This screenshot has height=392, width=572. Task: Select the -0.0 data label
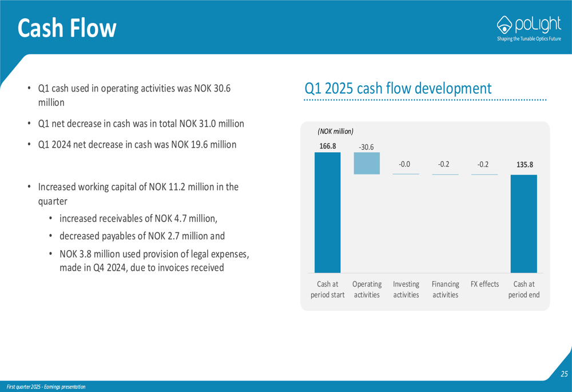(x=404, y=164)
